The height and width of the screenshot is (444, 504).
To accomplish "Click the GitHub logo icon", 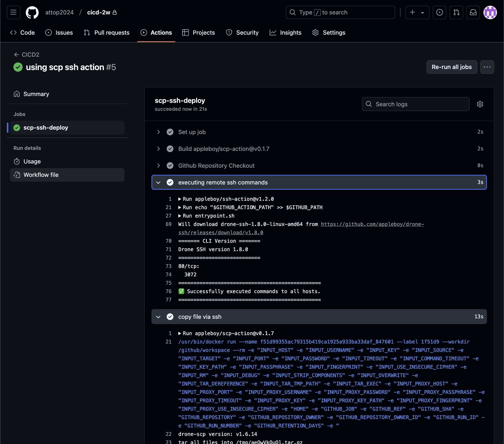I will pos(32,12).
